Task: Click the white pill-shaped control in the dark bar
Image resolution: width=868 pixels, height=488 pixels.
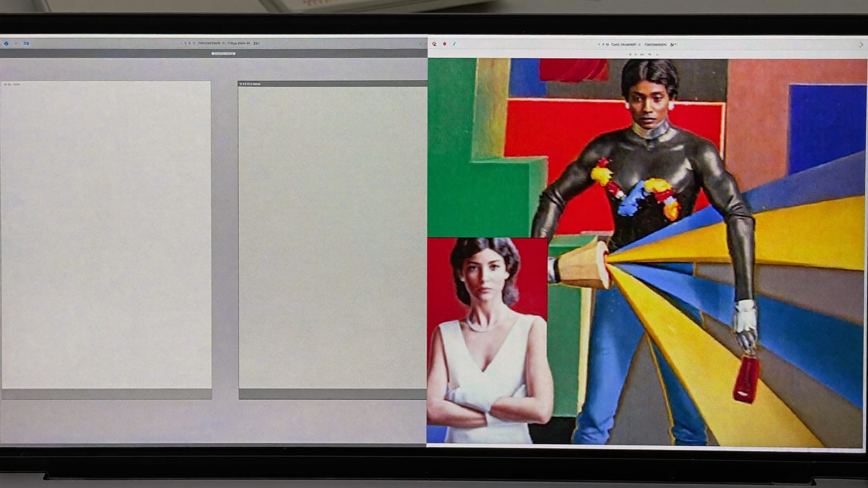Action: (223, 54)
